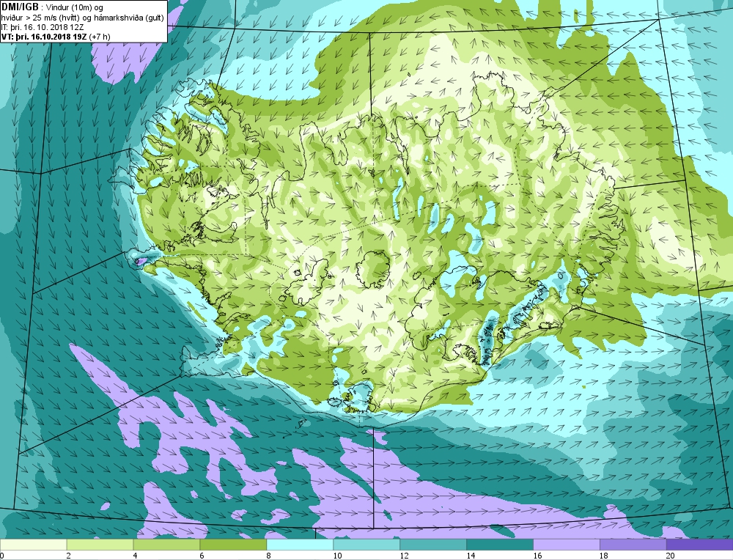
Task: Click the "DMI/IGB" title text
Action: coord(20,7)
